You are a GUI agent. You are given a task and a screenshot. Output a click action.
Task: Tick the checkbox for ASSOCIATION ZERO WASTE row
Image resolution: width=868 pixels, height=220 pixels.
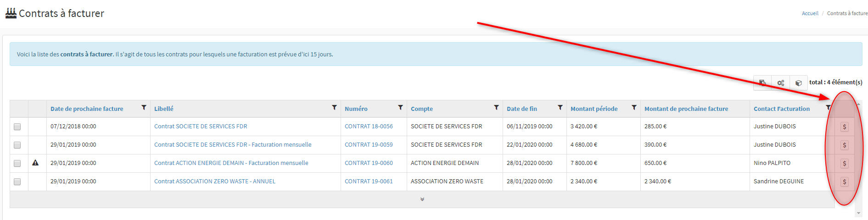[x=17, y=182]
